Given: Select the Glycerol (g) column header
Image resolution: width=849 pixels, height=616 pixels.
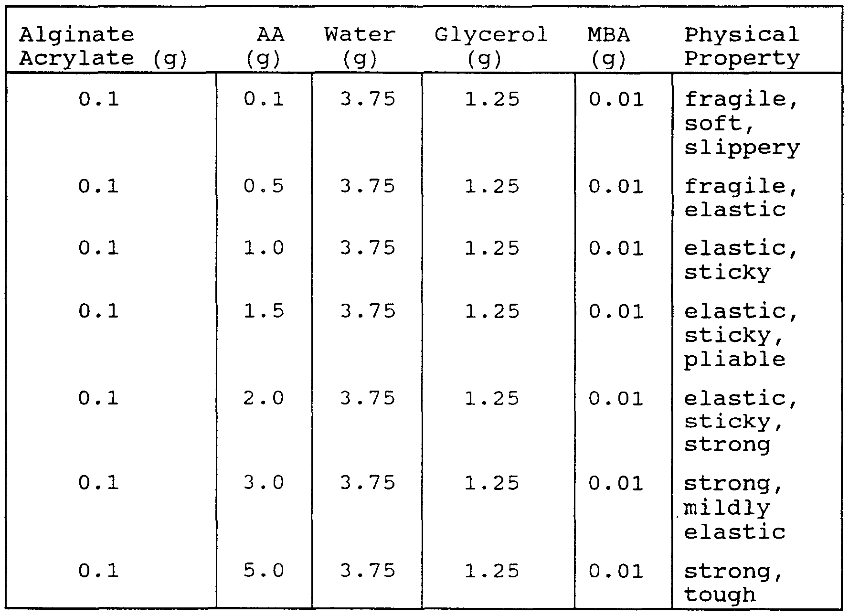Looking at the screenshot, I should click(x=491, y=46).
